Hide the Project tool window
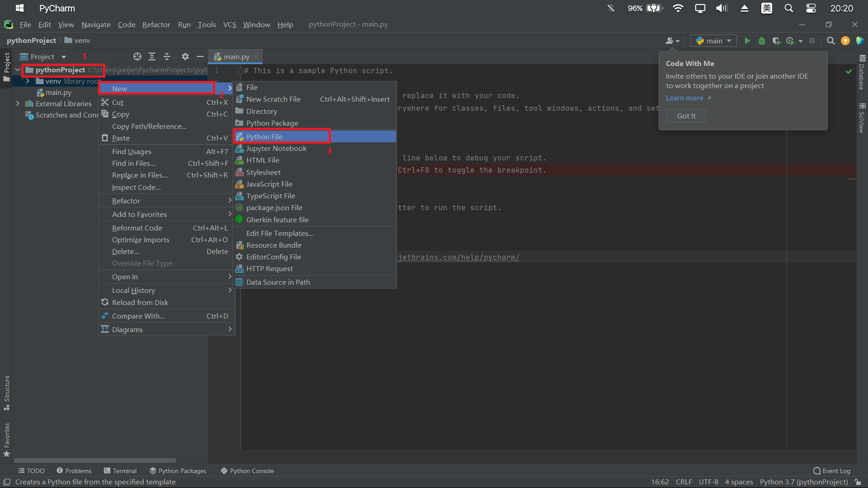Screen dimensions: 868x488 point(200,56)
